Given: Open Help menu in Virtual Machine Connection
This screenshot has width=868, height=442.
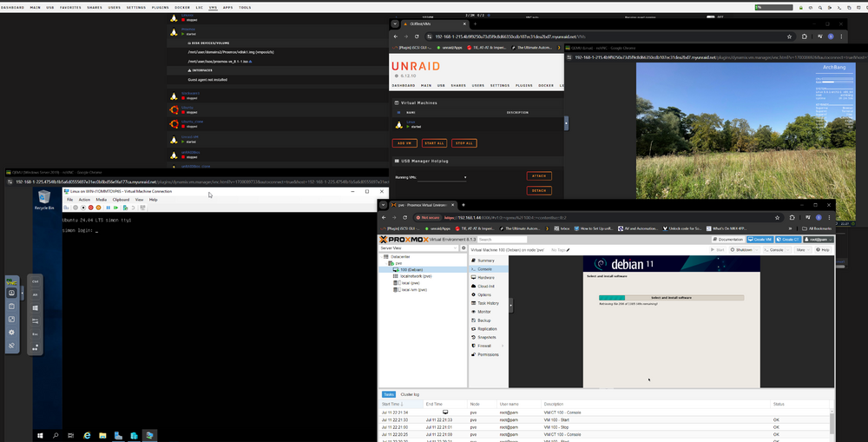Looking at the screenshot, I should coord(154,200).
